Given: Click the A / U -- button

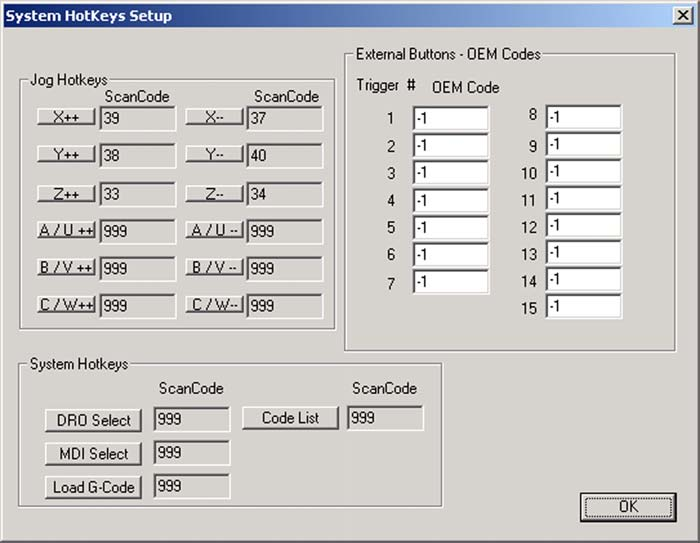Looking at the screenshot, I should click(x=214, y=230).
